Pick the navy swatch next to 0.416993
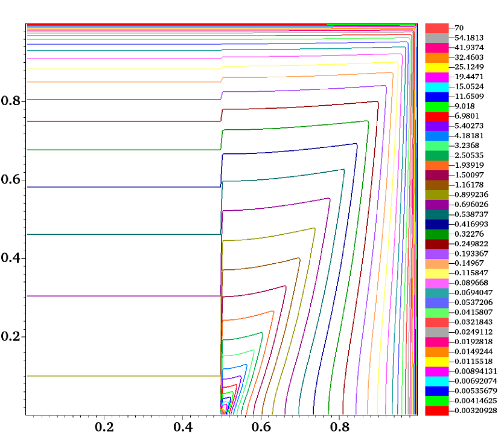 437,225
